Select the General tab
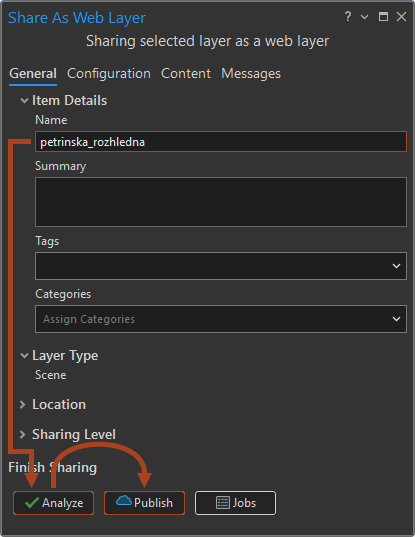 click(33, 74)
